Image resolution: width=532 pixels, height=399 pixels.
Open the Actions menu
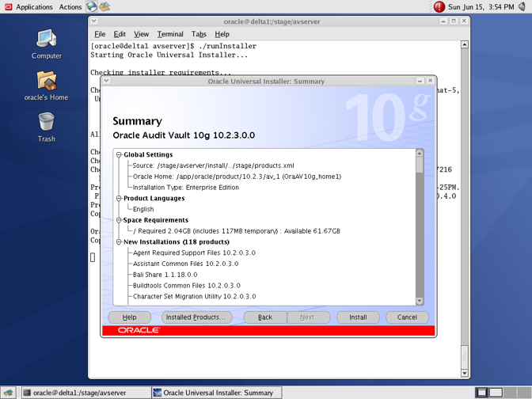(70, 7)
